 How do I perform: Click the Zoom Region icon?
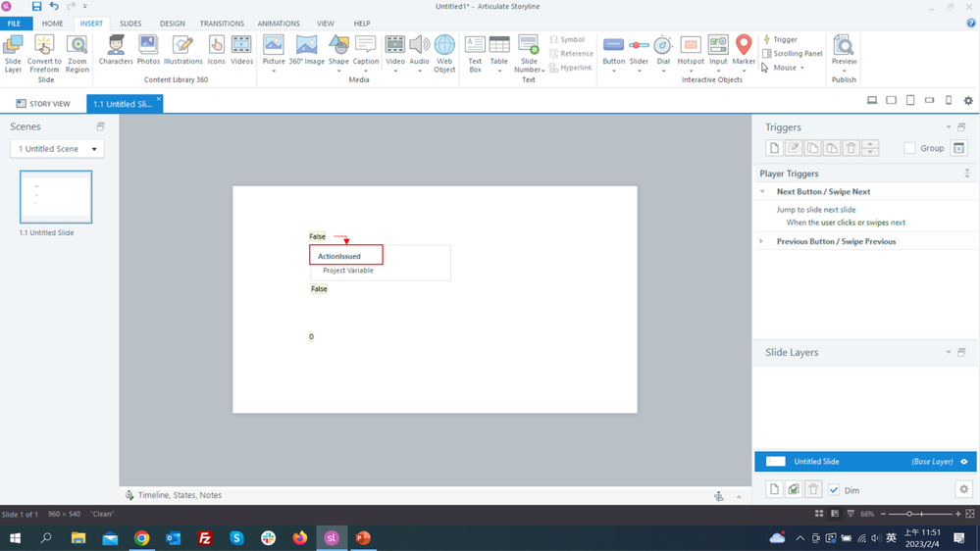coord(77,53)
